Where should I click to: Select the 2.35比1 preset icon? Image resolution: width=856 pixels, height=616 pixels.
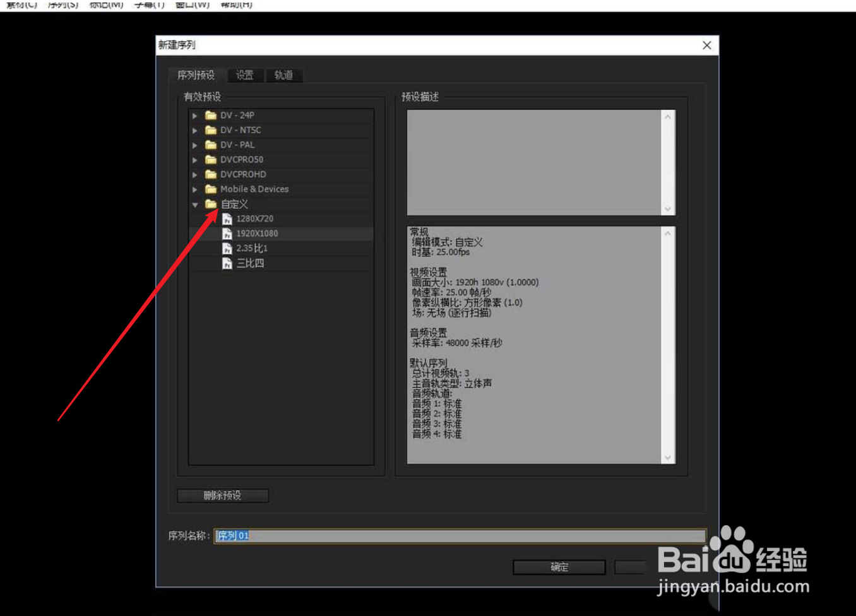coord(227,248)
